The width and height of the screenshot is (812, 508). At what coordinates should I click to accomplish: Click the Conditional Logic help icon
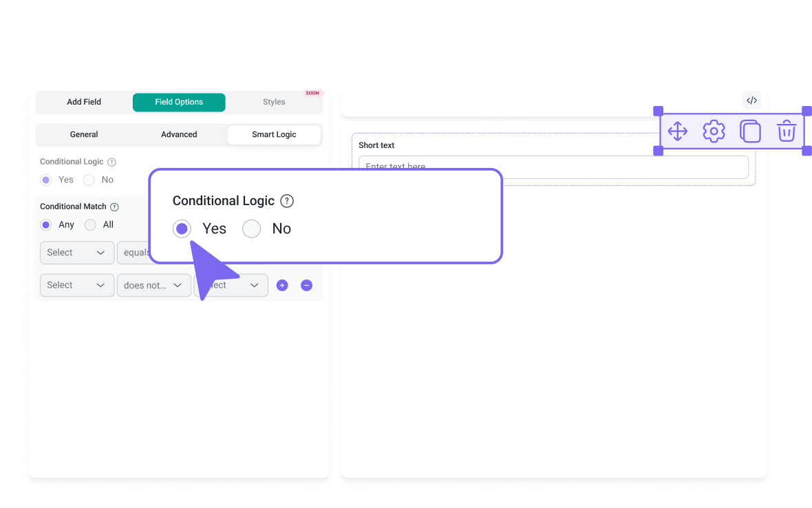pos(112,162)
